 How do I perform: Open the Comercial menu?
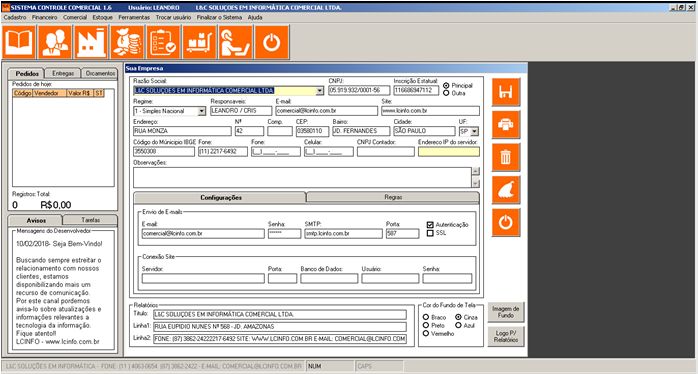75,17
